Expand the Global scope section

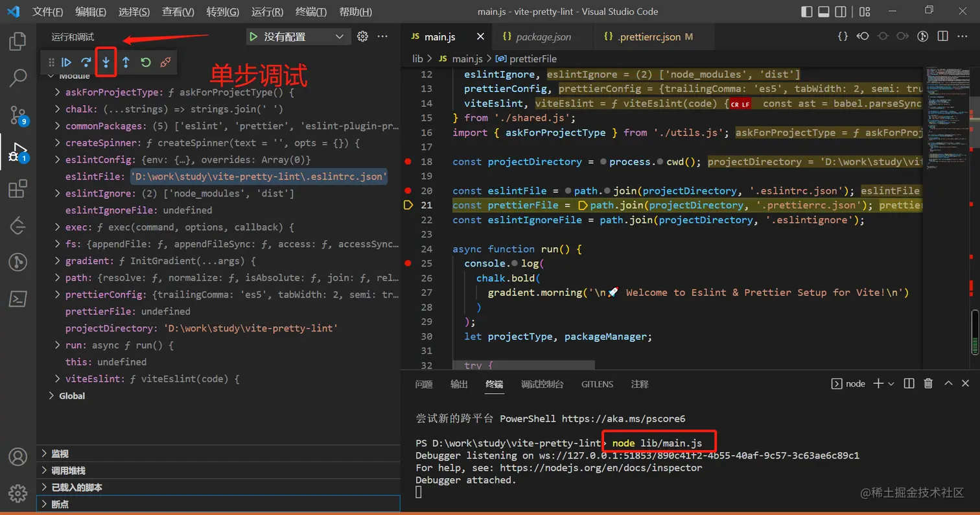(52, 396)
